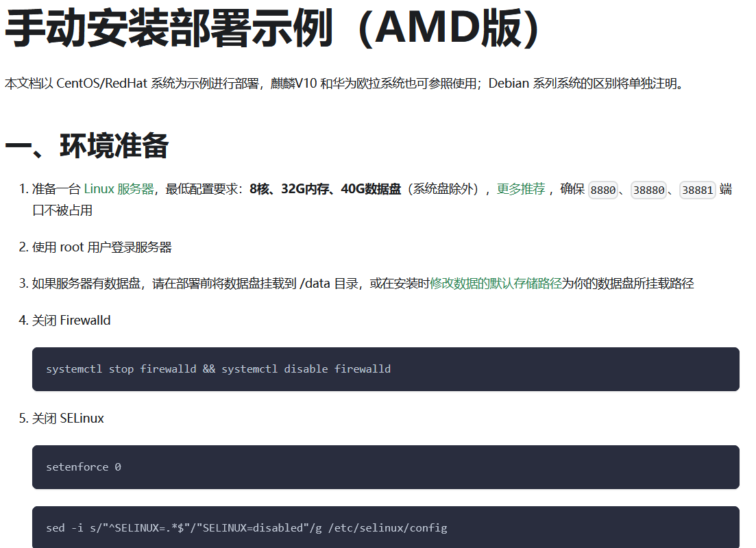
Task: Click the text '/data 目录' in step 3
Action: click(329, 284)
